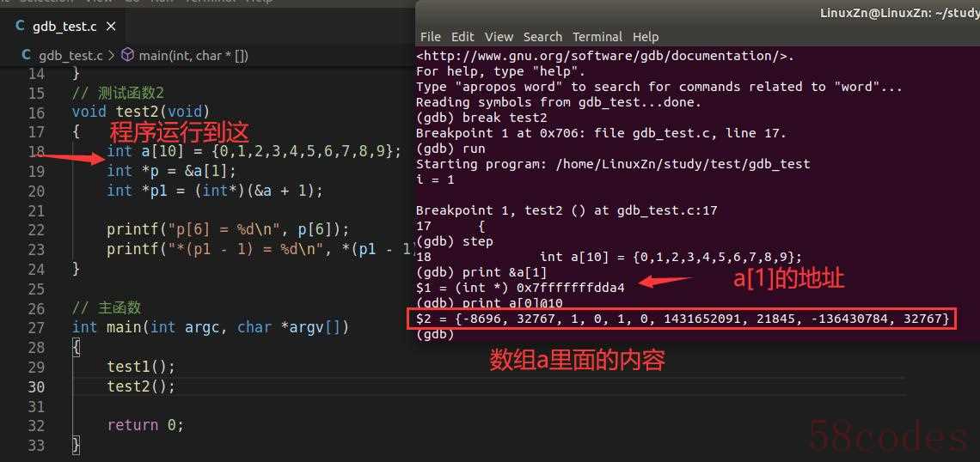Open the terminal View menu
Screen dimensions: 980x462
(x=499, y=37)
